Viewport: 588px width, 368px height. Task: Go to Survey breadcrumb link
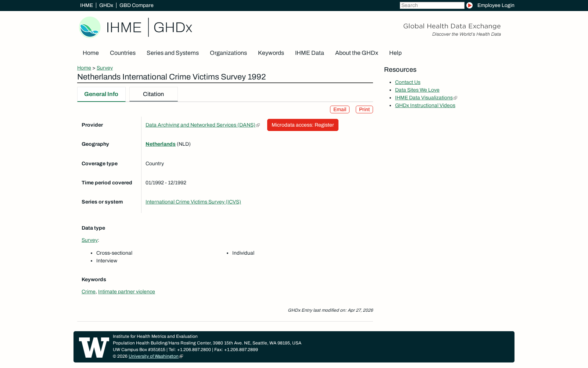click(105, 68)
